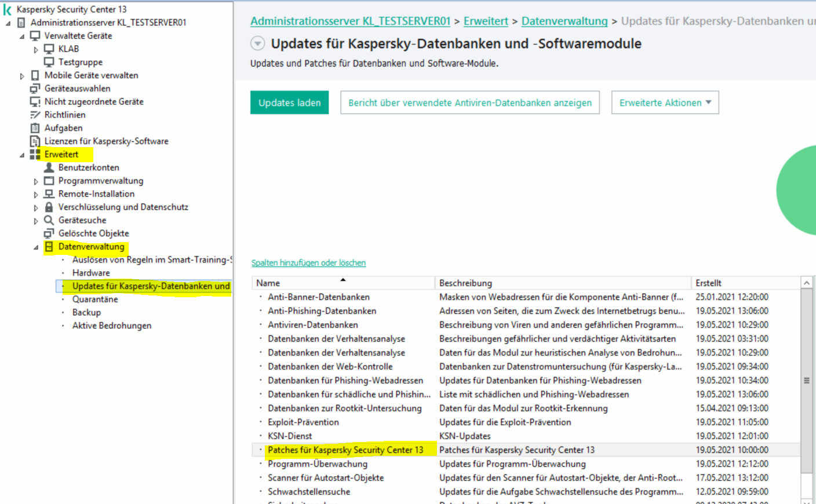Collapse the Verwaltete Geräte tree node
This screenshot has width=816, height=504.
point(22,36)
